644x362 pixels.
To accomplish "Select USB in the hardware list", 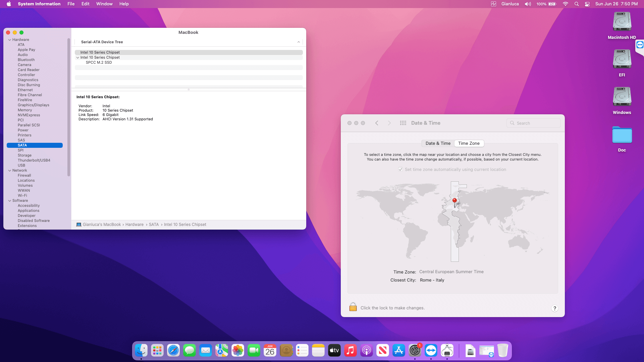I will [x=21, y=165].
